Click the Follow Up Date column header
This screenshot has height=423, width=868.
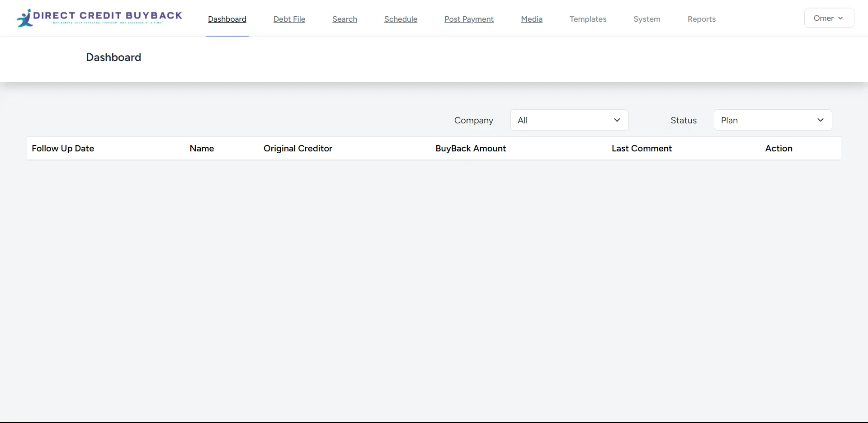(63, 148)
